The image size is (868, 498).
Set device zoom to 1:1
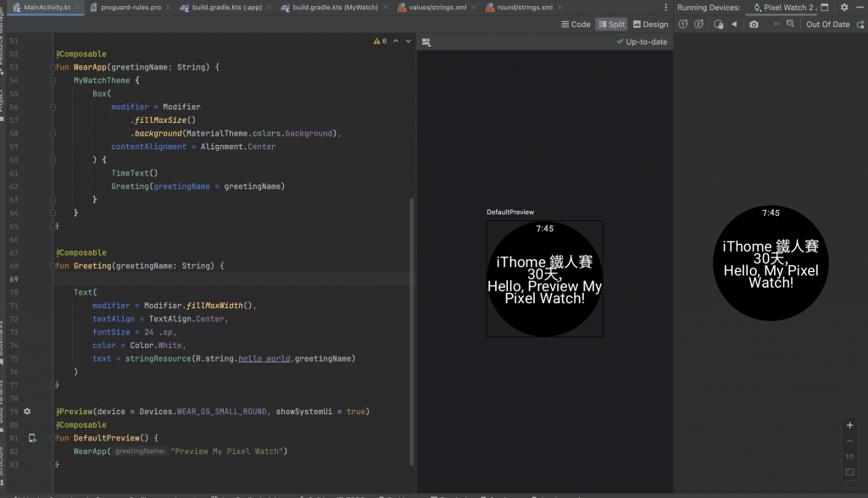coord(849,456)
